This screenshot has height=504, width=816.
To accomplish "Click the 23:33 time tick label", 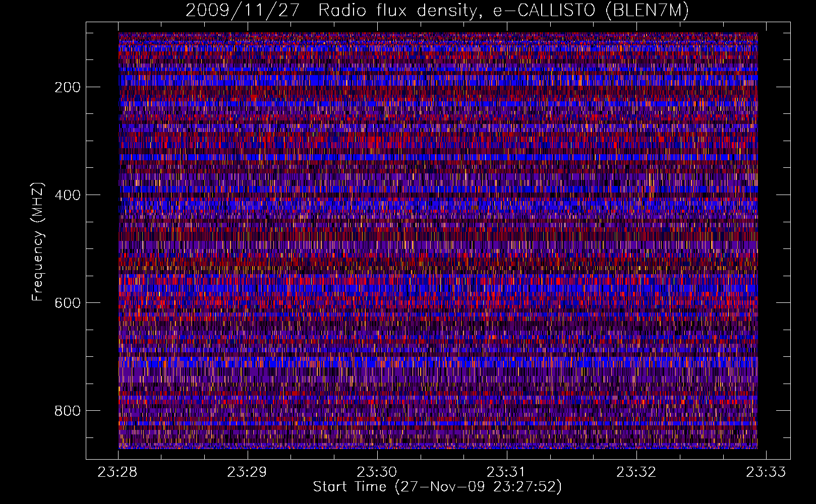I will click(766, 472).
